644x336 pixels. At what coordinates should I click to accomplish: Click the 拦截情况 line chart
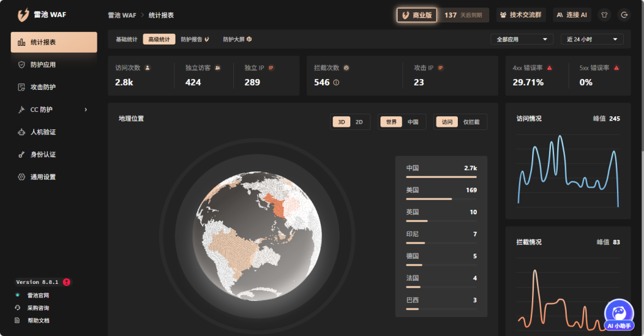568,295
